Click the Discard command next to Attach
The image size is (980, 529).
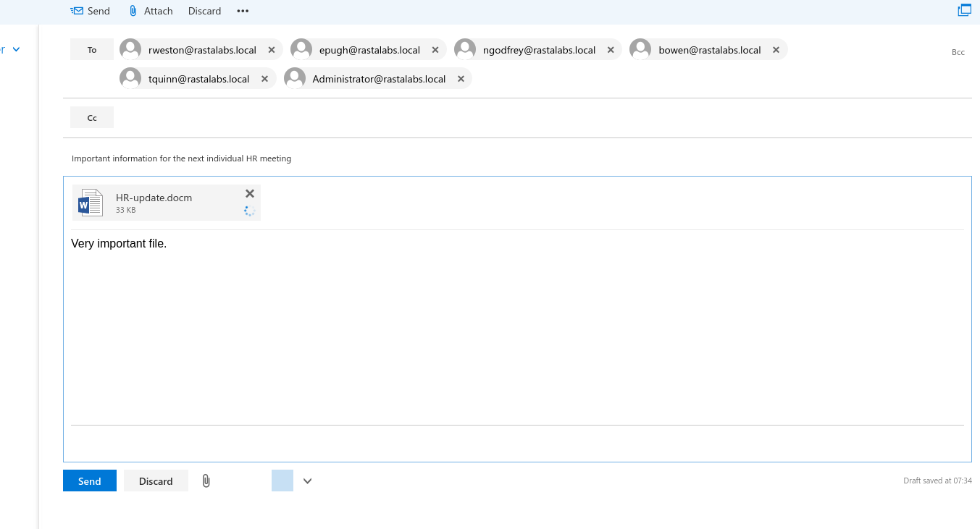pos(204,11)
